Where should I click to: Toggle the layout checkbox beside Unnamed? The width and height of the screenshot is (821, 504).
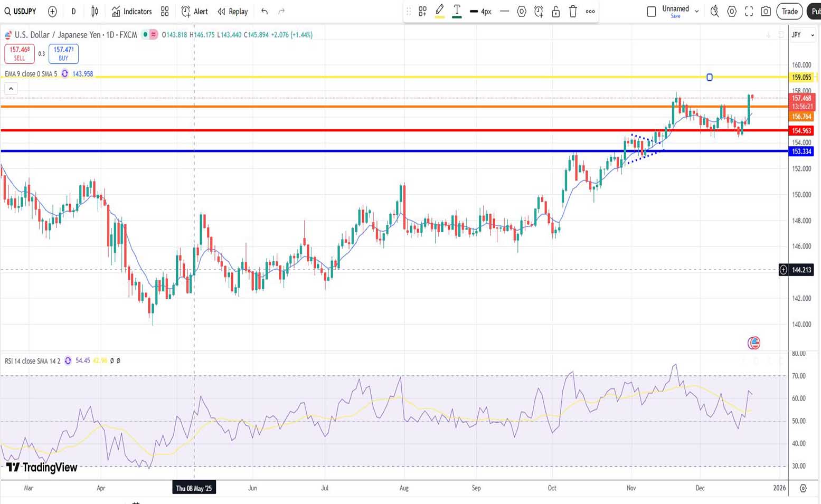click(652, 11)
